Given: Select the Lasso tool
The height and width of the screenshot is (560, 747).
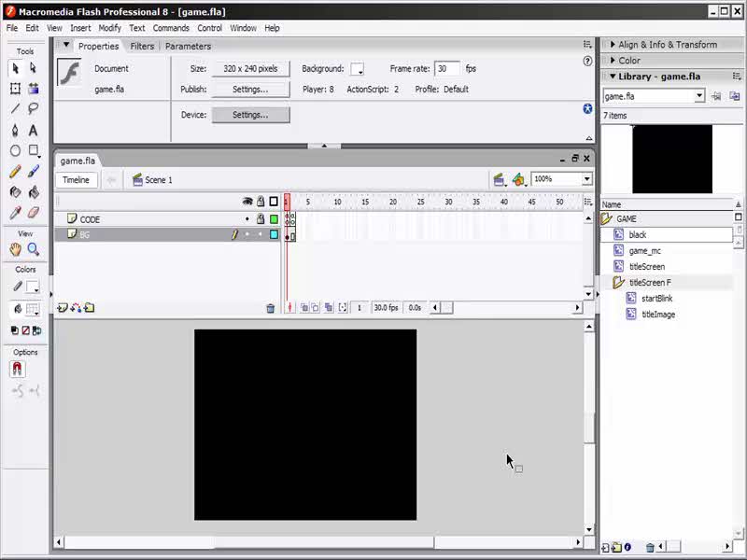Looking at the screenshot, I should click(34, 109).
